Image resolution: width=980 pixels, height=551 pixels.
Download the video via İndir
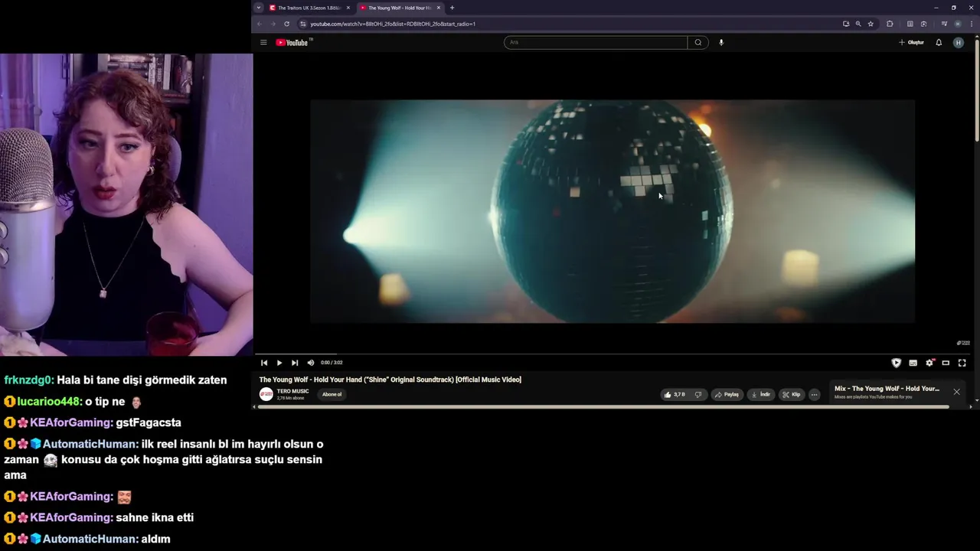click(x=760, y=395)
